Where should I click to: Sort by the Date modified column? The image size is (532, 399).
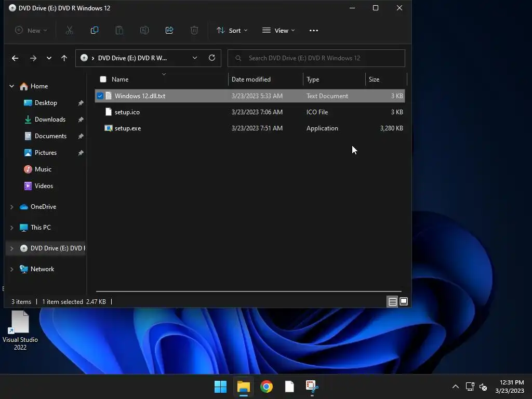pos(251,79)
